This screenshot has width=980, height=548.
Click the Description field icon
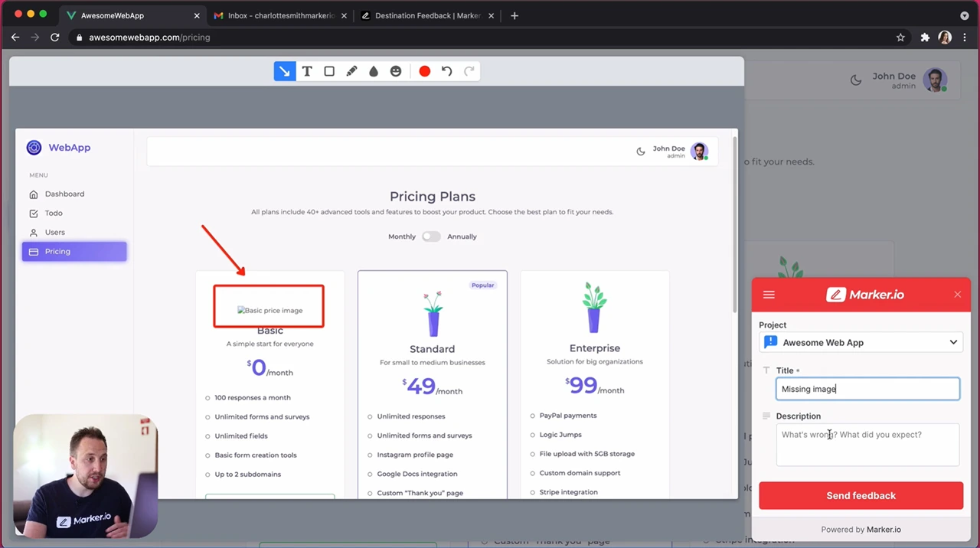coord(766,416)
